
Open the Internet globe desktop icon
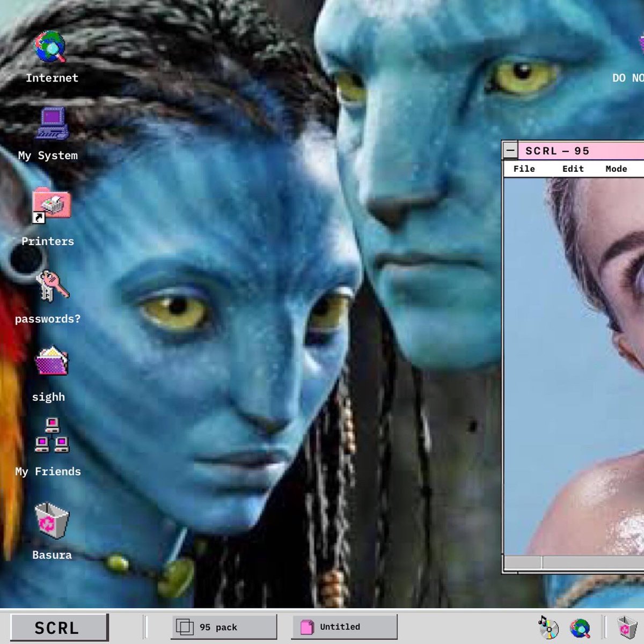coord(50,47)
